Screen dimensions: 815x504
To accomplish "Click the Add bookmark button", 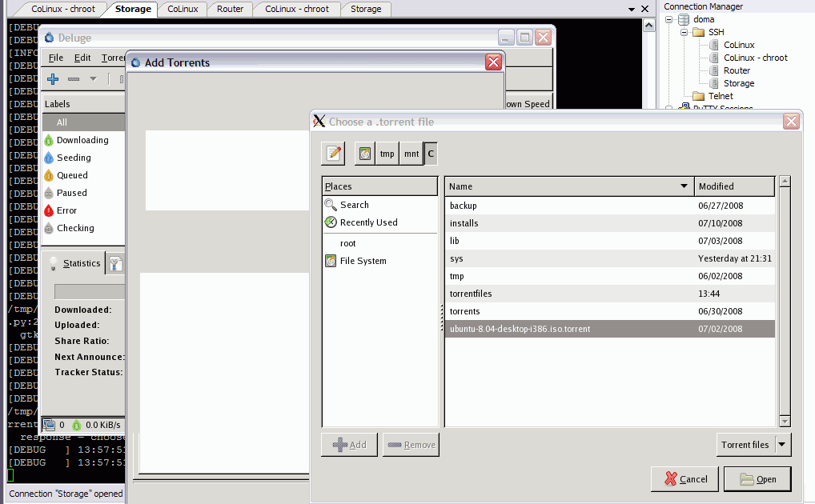I will [349, 445].
